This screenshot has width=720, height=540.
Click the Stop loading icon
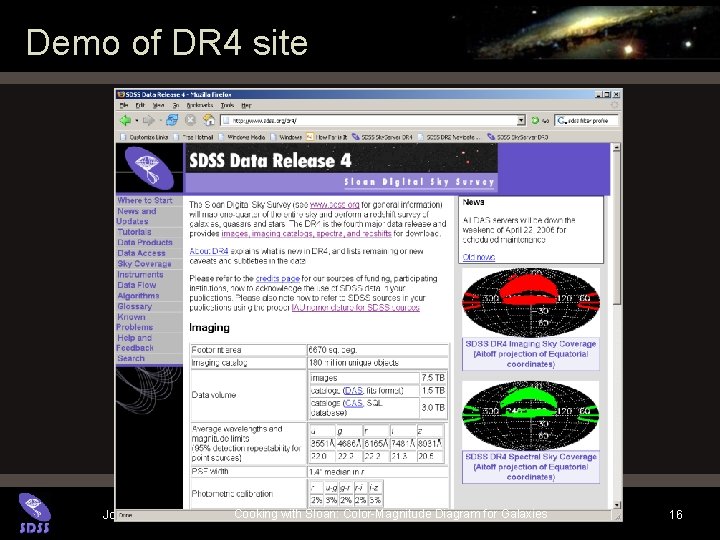[x=191, y=120]
